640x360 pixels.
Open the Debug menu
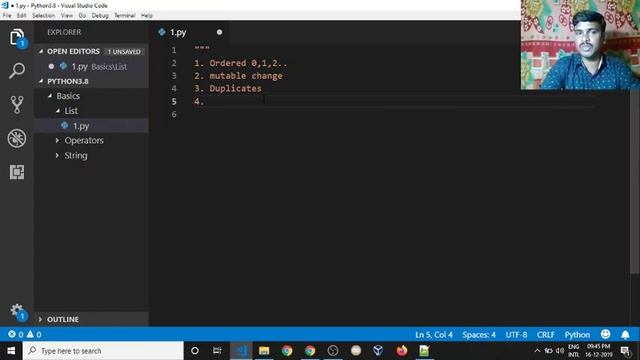click(100, 16)
